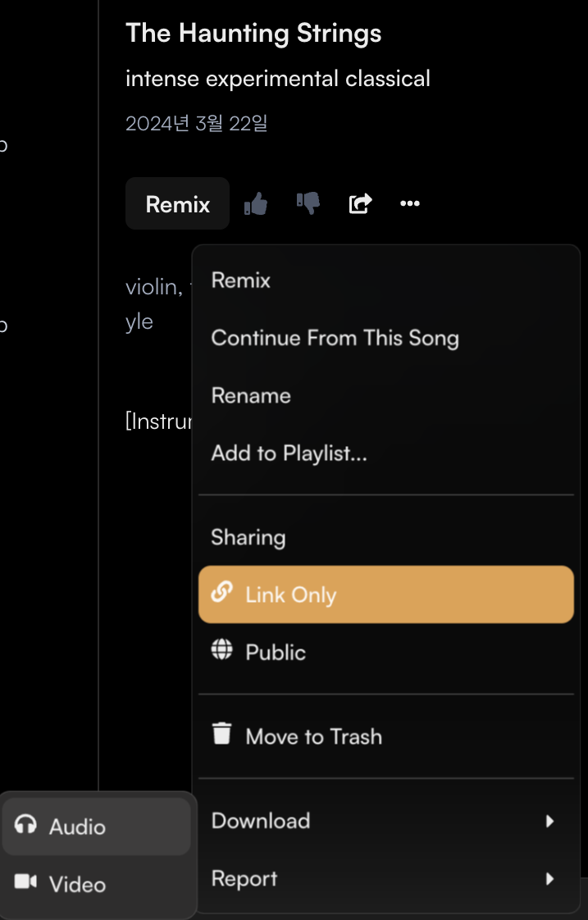
Task: Select Remix from the context menu
Action: 241,280
